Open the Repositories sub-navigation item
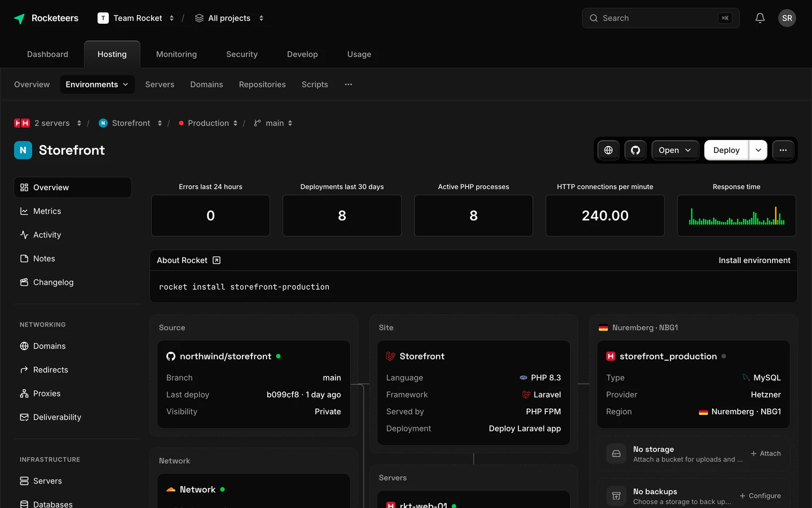812x508 pixels. tap(262, 85)
